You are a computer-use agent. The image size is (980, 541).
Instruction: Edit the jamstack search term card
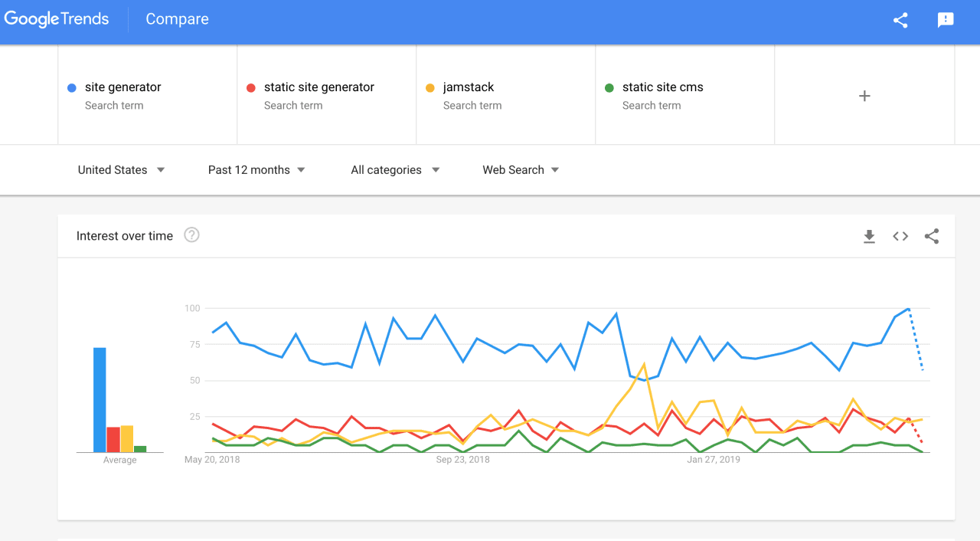[506, 95]
